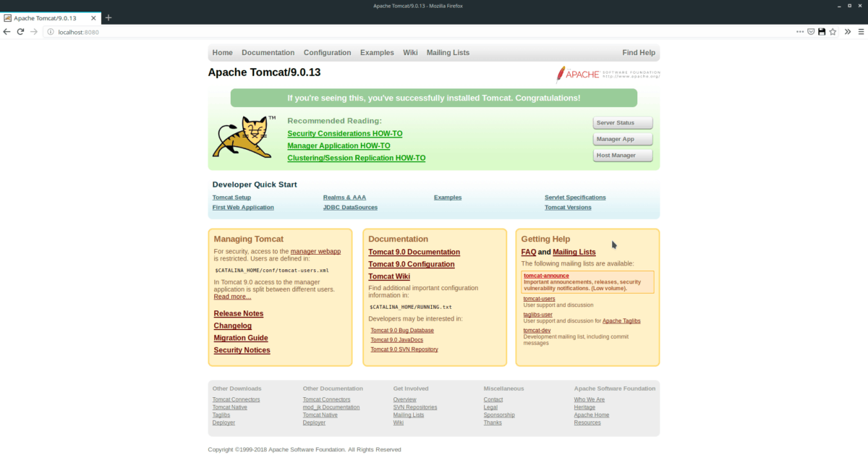The height and width of the screenshot is (471, 868).
Task: Open the Manager App button
Action: 622,139
